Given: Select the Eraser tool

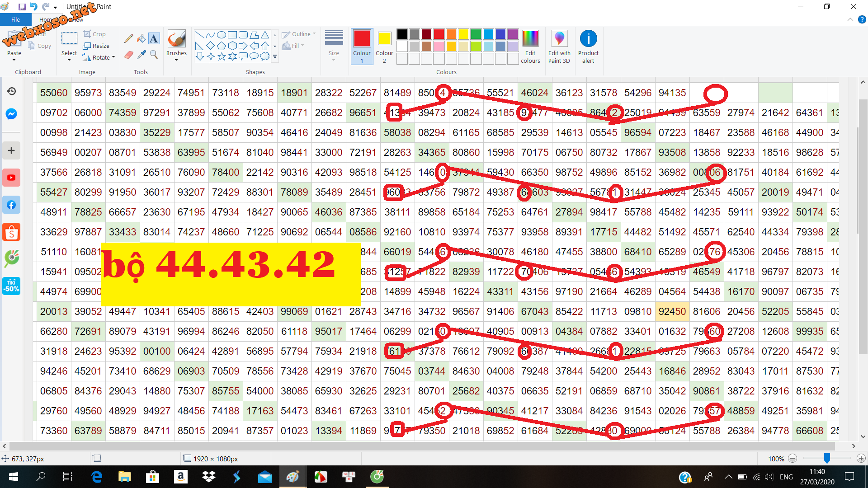Looking at the screenshot, I should pyautogui.click(x=129, y=55).
